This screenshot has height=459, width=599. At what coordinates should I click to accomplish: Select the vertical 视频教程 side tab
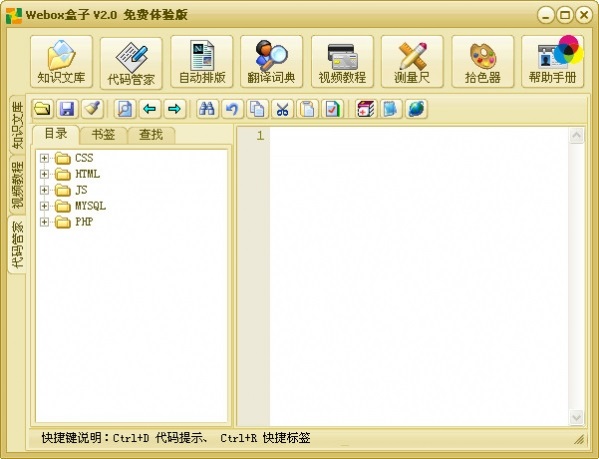tap(17, 185)
